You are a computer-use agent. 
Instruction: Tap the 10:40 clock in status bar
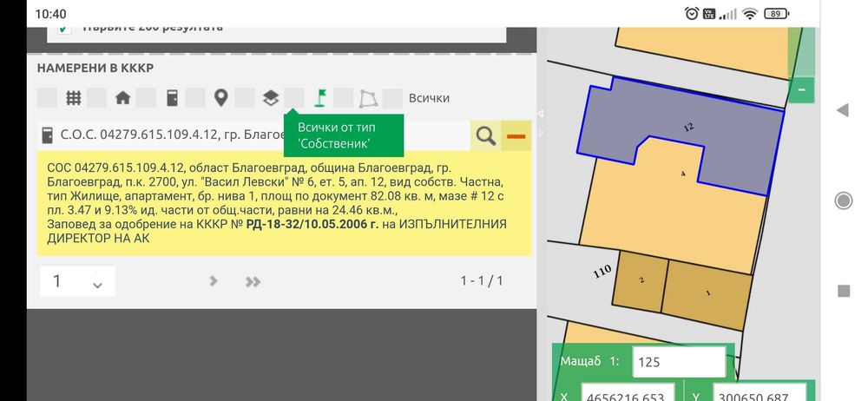pyautogui.click(x=50, y=15)
